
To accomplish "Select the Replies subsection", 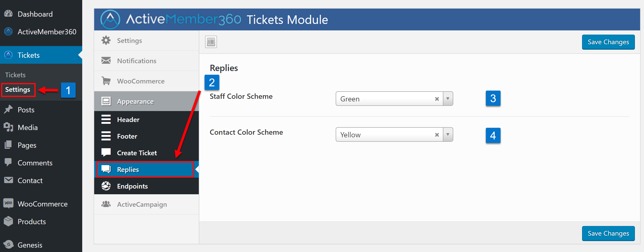I will tap(146, 169).
